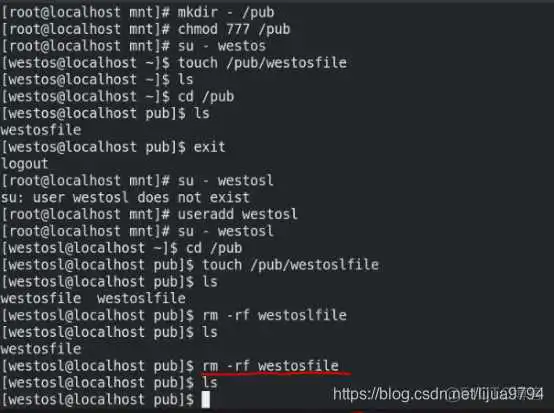This screenshot has height=413, width=554.
Task: Click the westos user cd /pub command
Action: [206, 96]
